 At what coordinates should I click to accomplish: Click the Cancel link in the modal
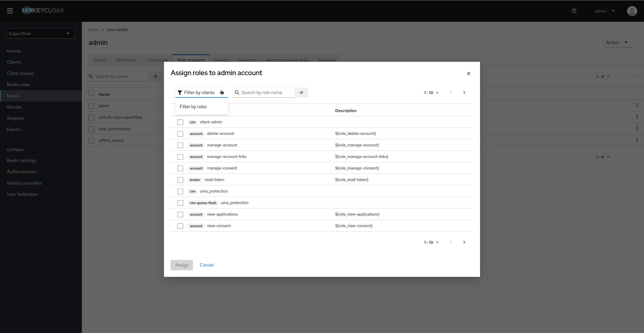click(207, 265)
